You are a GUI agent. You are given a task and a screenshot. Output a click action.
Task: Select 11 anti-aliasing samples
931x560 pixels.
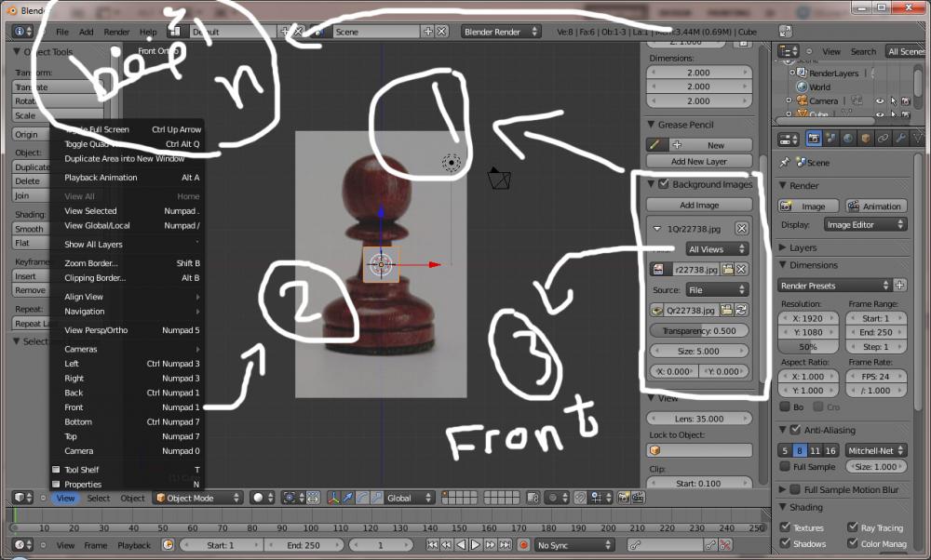(x=816, y=450)
